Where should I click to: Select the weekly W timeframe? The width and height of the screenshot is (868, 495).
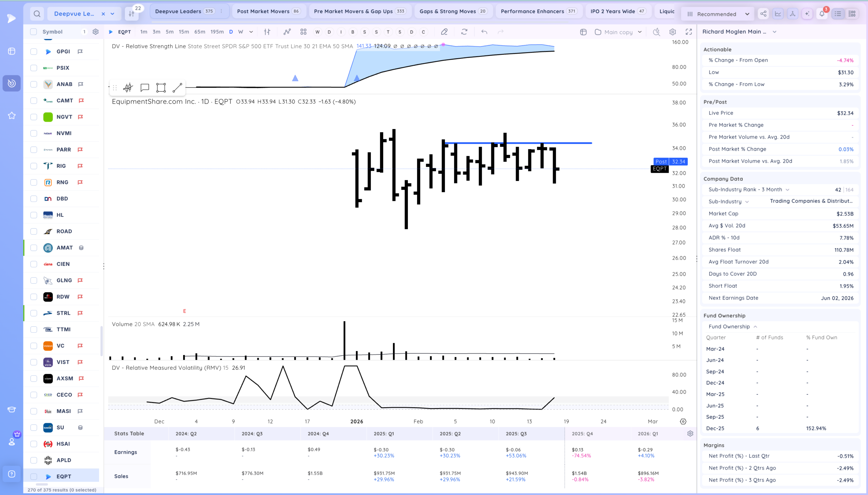coord(240,32)
